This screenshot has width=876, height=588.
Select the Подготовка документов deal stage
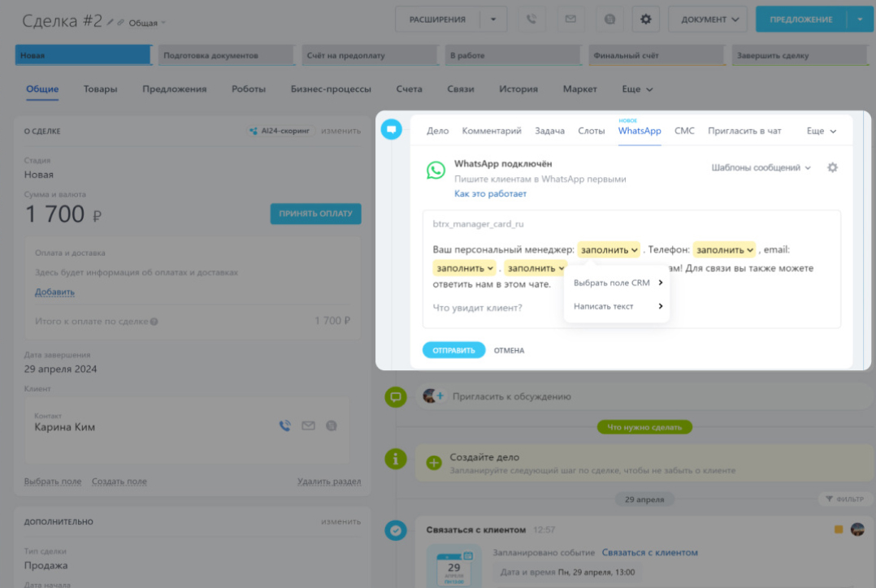224,56
